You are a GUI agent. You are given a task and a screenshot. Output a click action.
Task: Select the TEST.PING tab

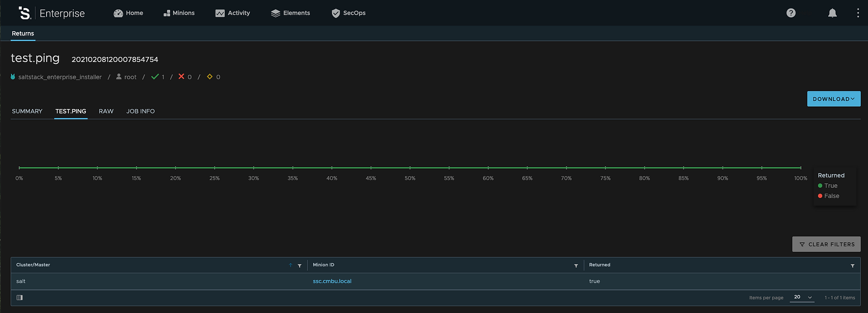pos(71,111)
